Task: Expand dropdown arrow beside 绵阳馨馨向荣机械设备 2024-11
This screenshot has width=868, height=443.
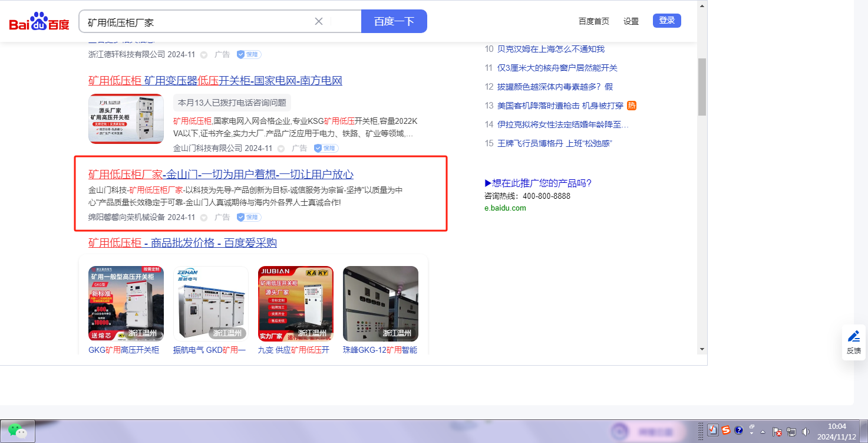Action: click(204, 218)
